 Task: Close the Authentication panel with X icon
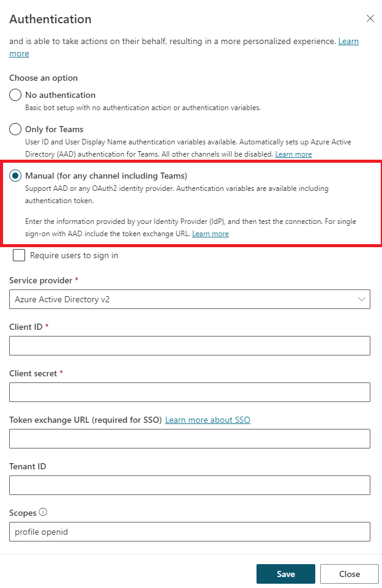coord(370,18)
